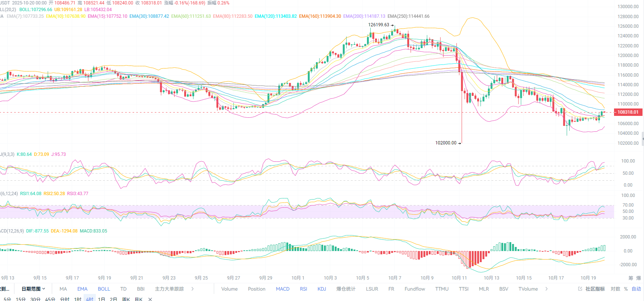The image size is (644, 301).
Task: Toggle the 自动 auto scale option
Action: [636, 289]
